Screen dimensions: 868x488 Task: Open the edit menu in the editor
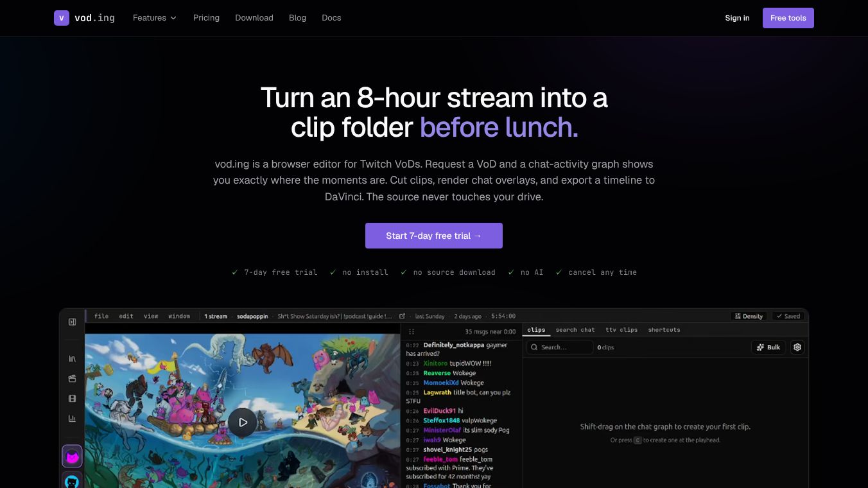[126, 317]
